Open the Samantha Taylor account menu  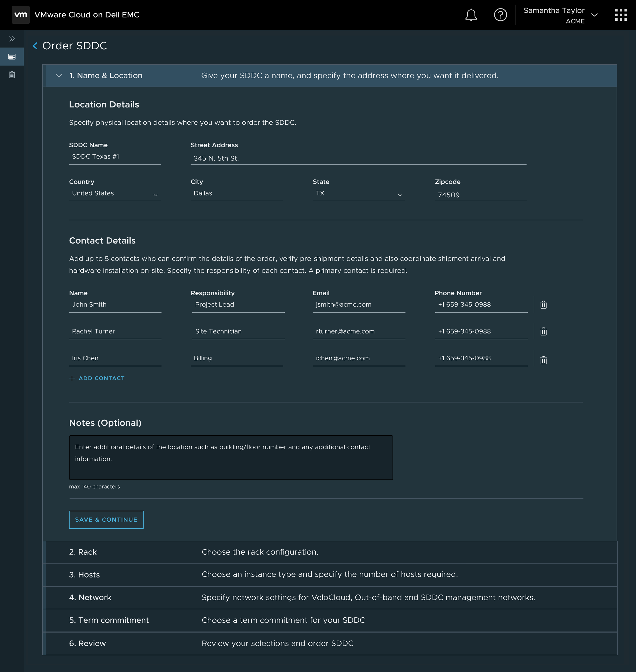pos(560,15)
